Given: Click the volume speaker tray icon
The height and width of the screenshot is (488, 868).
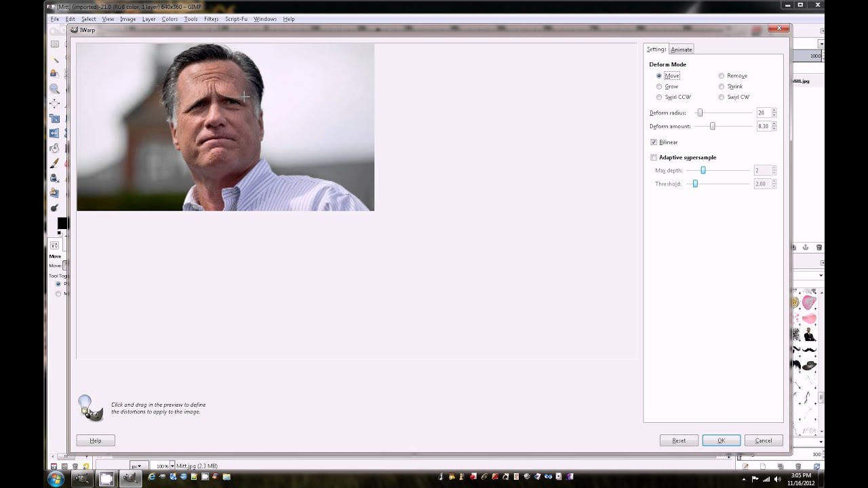Looking at the screenshot, I should [776, 479].
